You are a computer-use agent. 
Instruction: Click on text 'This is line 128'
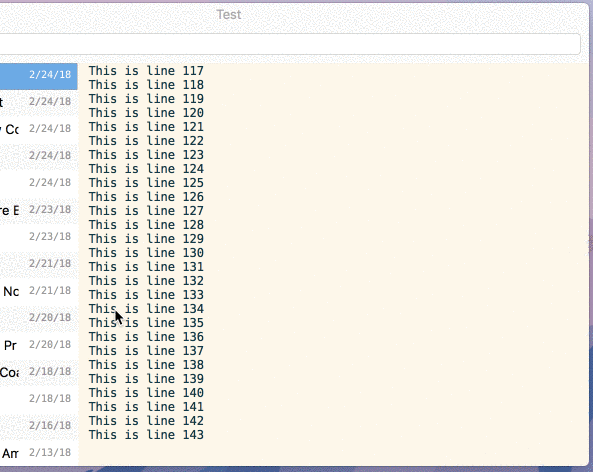[146, 225]
